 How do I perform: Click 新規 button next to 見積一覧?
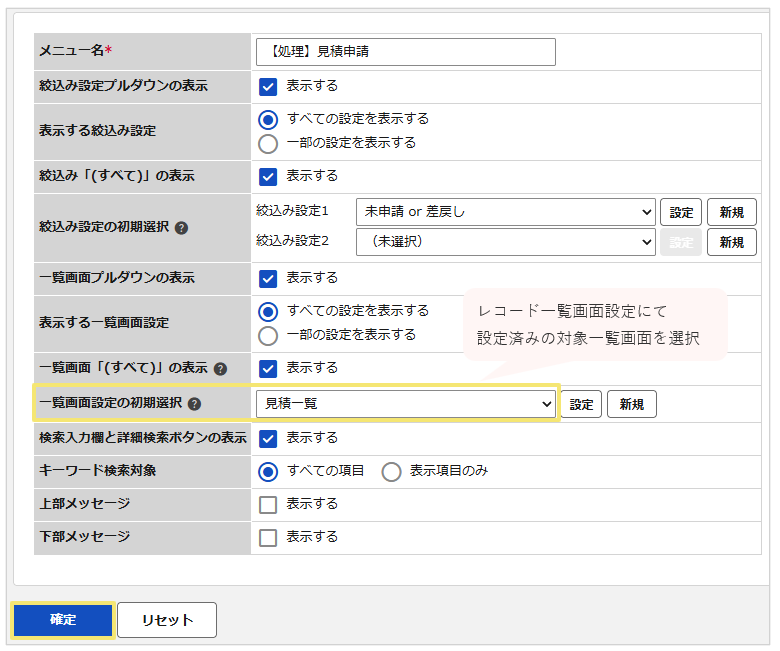[x=632, y=404]
